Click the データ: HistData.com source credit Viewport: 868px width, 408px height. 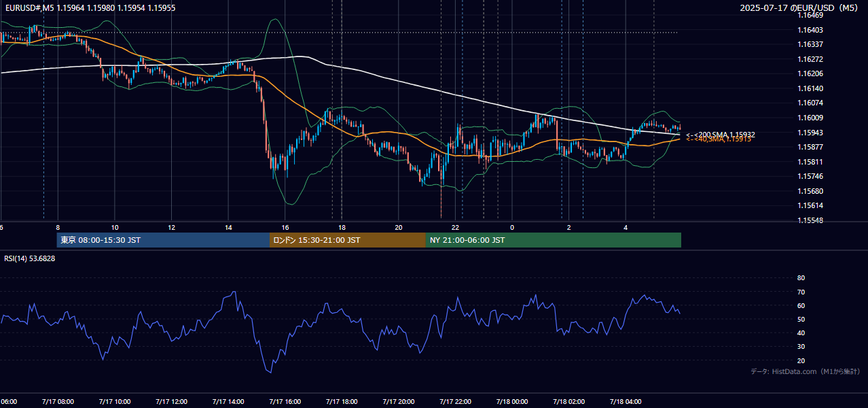[805, 371]
